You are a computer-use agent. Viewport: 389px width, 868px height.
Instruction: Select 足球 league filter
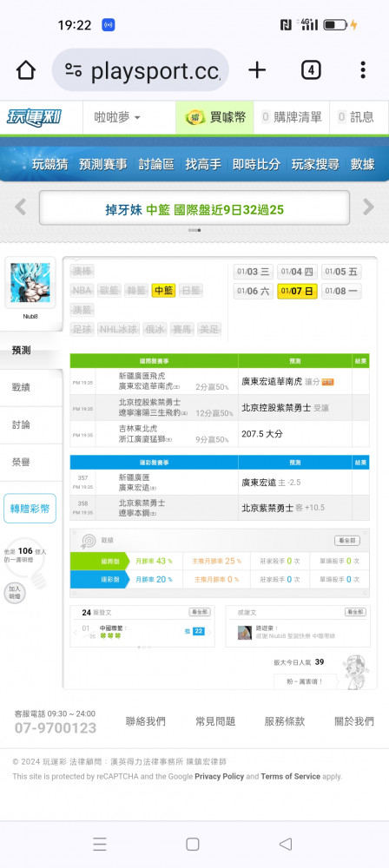[82, 330]
